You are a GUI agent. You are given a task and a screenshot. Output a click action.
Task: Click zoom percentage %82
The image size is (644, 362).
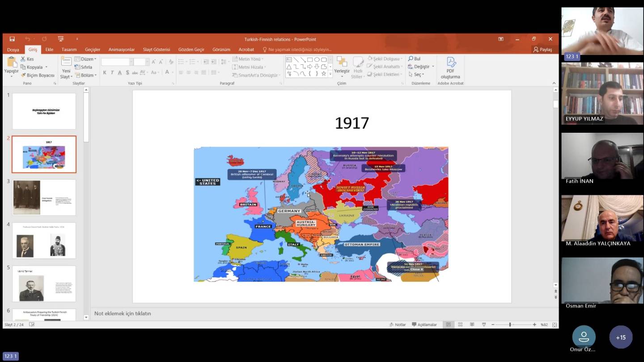544,324
